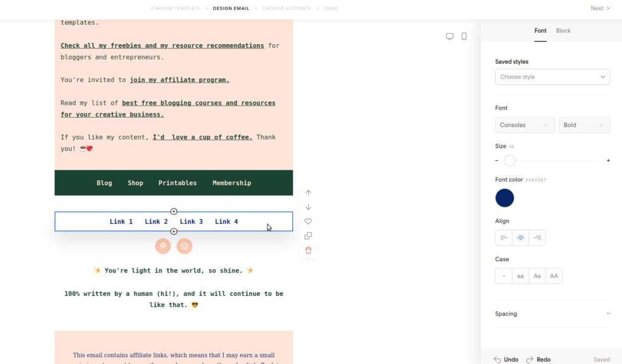This screenshot has height=364, width=622.
Task: Open the Consolas font dropdown
Action: point(525,125)
